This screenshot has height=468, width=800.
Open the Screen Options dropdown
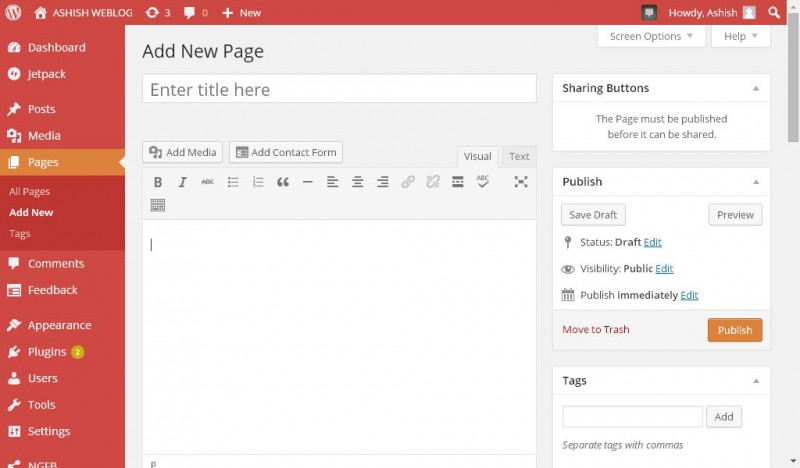pos(651,36)
